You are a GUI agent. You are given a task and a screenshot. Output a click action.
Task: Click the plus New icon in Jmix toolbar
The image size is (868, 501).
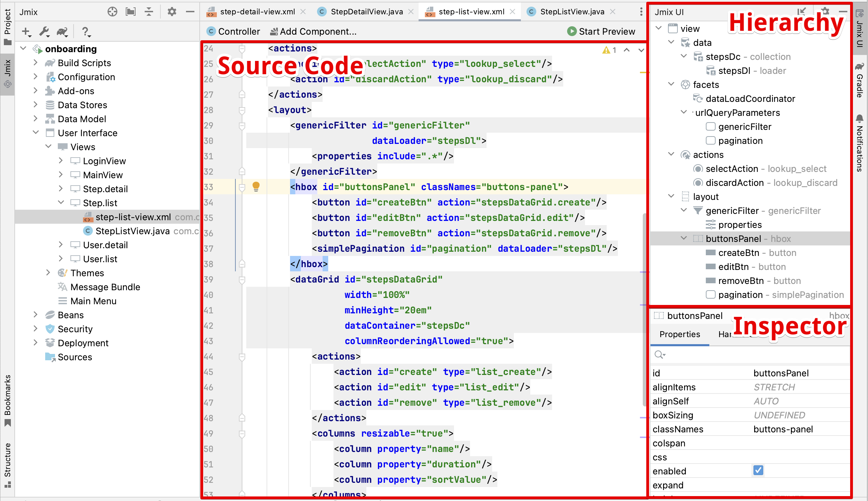tap(26, 32)
